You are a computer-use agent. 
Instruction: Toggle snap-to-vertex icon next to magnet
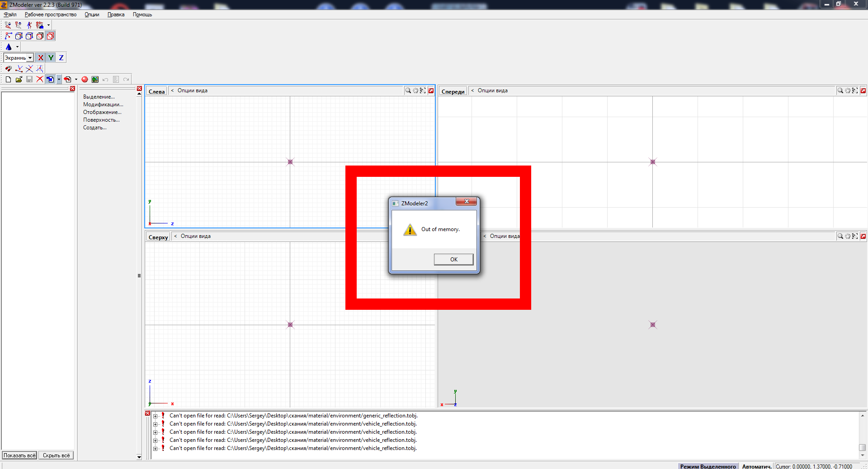(x=19, y=68)
